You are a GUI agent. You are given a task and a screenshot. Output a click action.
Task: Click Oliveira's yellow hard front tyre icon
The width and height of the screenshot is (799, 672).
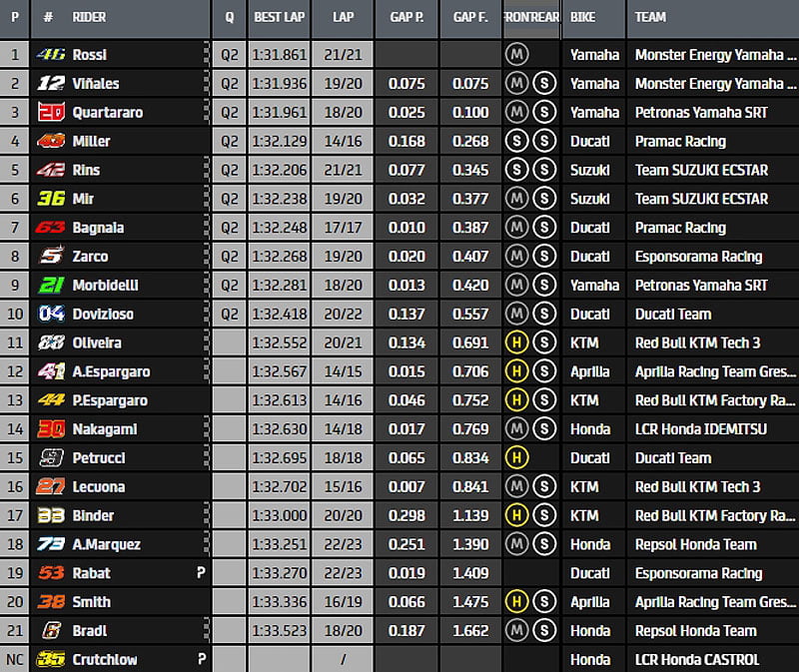coord(516,342)
